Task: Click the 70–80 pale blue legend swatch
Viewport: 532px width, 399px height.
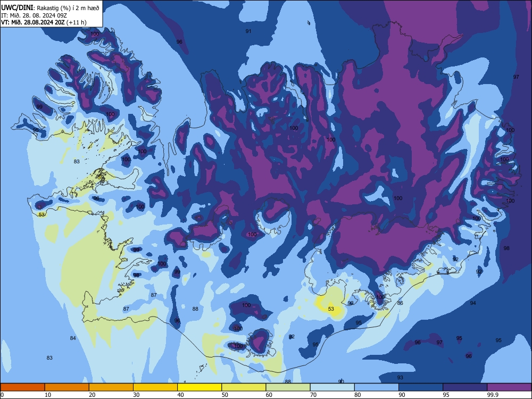Action: [332, 387]
